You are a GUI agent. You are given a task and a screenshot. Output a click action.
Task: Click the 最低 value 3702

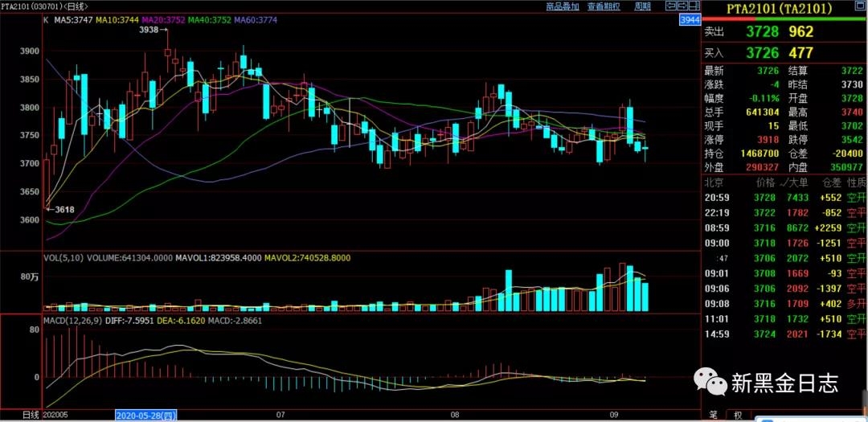(x=853, y=125)
